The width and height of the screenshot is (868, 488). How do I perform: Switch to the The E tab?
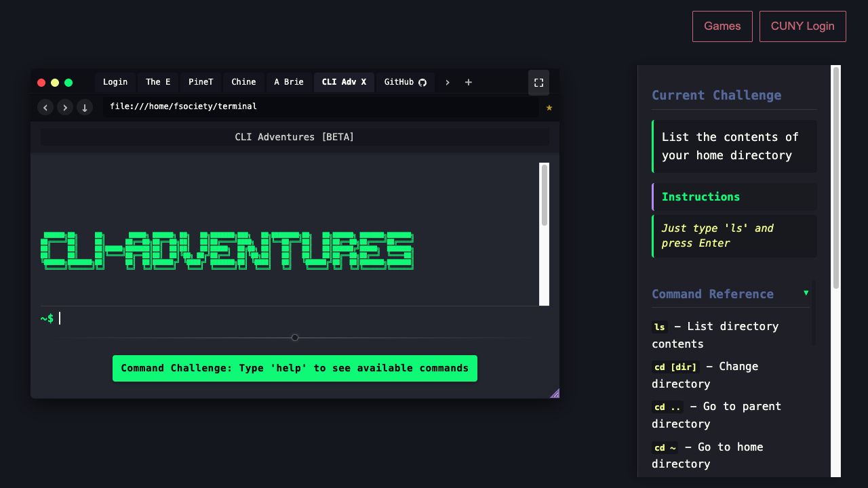click(158, 82)
